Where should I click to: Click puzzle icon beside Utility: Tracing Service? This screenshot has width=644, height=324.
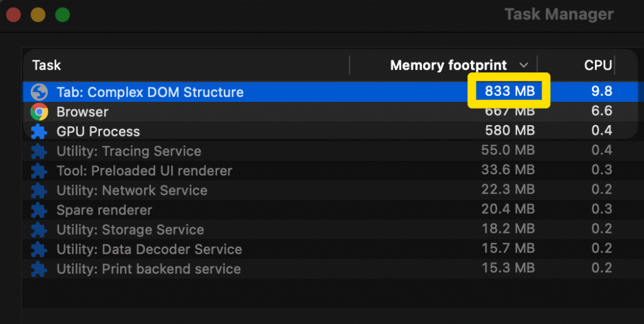(39, 152)
